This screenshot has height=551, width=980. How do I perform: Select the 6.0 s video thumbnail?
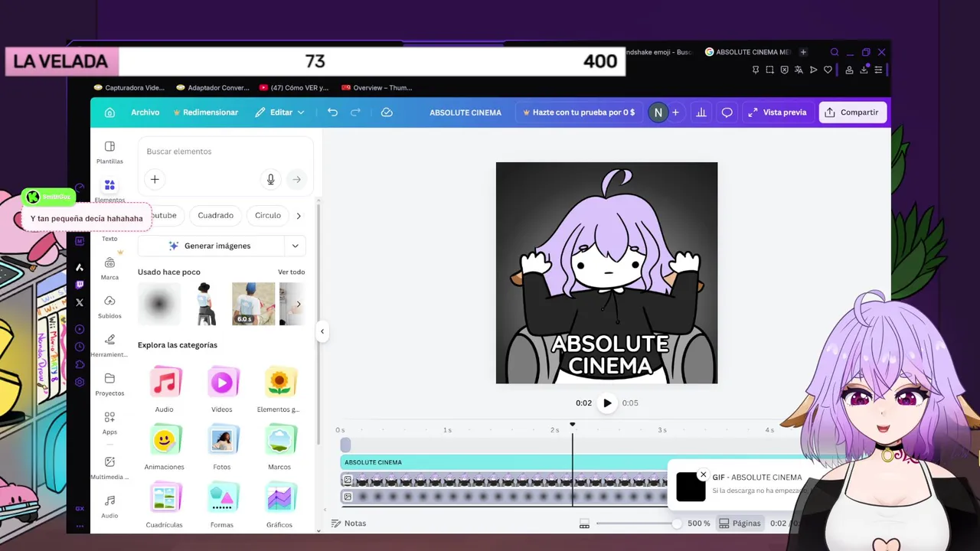(x=253, y=304)
